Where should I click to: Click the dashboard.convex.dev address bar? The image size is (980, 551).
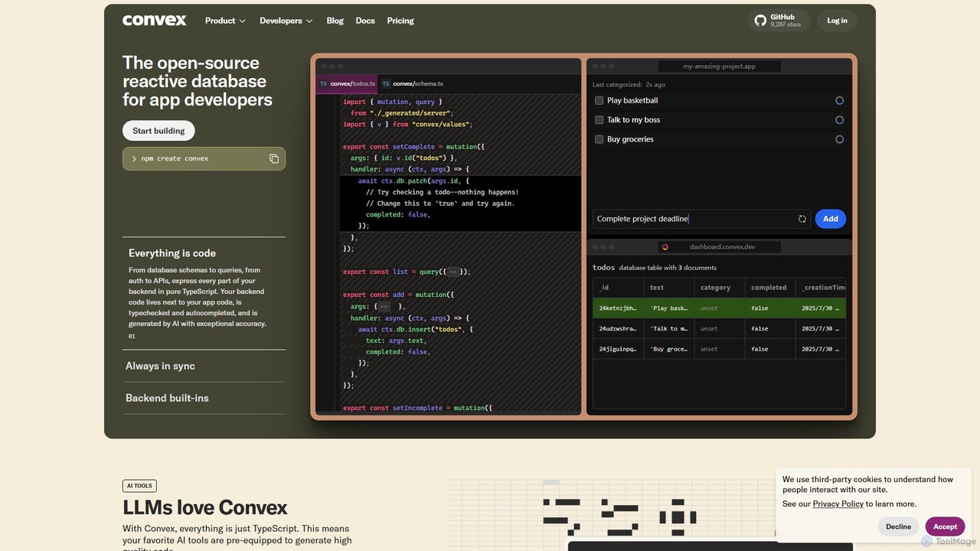click(719, 246)
